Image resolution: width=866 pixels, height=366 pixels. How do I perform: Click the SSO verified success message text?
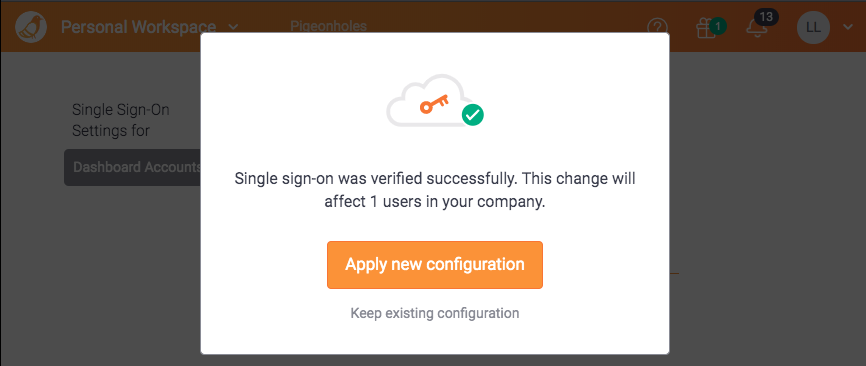click(435, 190)
